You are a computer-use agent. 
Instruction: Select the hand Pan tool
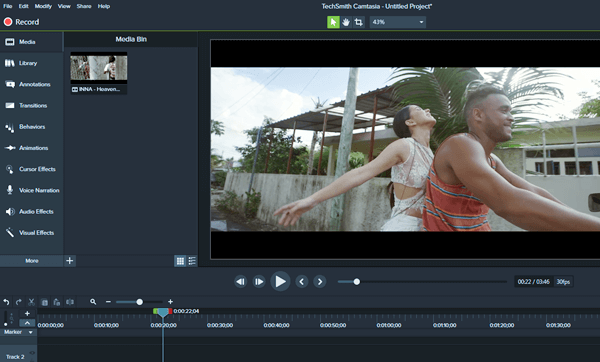click(346, 22)
